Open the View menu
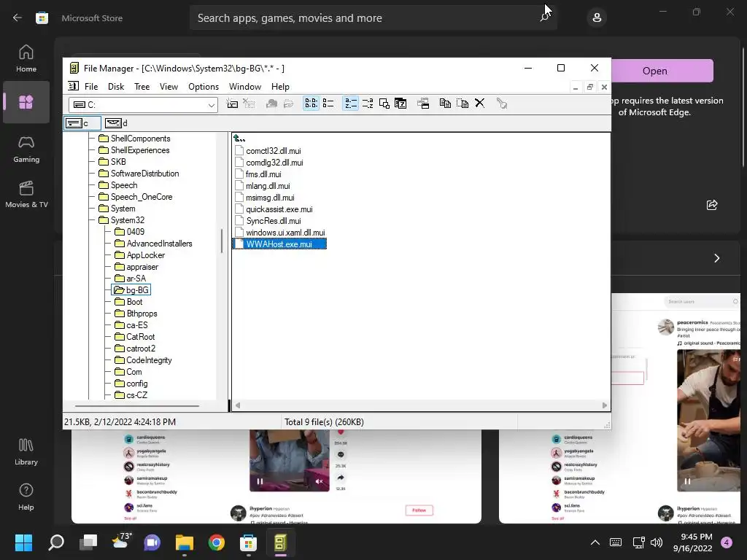Image resolution: width=747 pixels, height=560 pixels. (169, 87)
